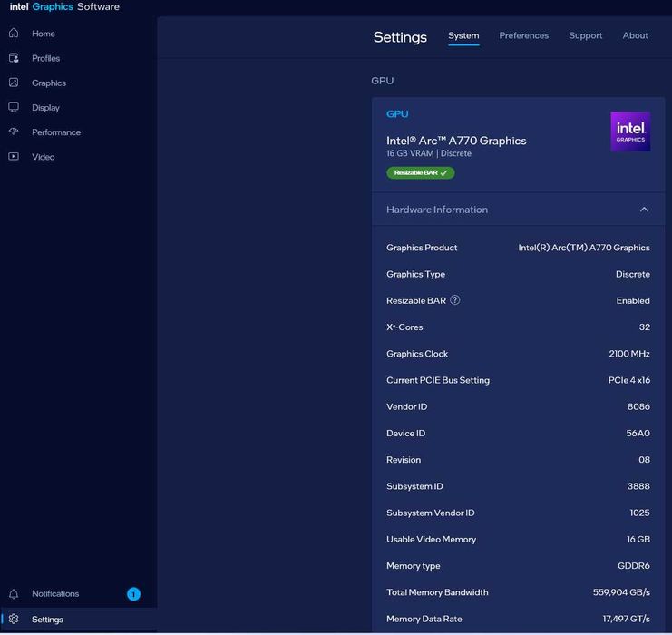Click the Resizable BAR help question icon

click(455, 300)
